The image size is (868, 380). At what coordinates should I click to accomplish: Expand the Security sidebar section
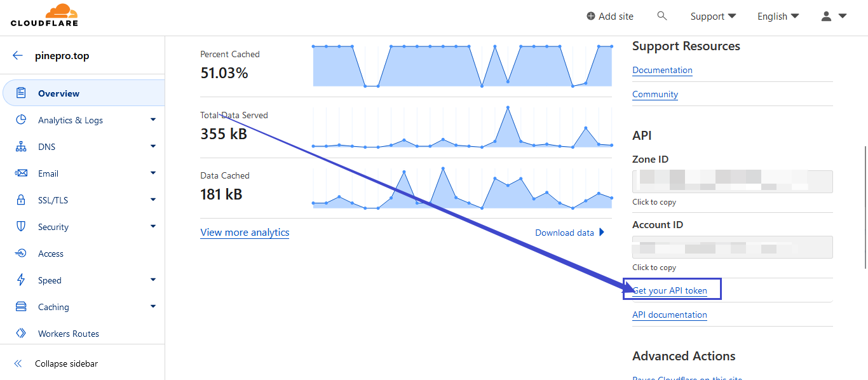pos(153,227)
